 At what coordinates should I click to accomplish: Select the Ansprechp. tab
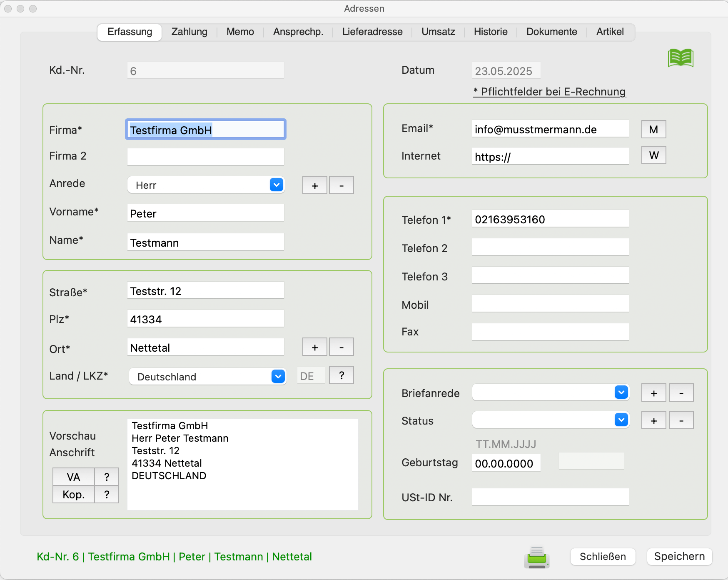(x=298, y=32)
